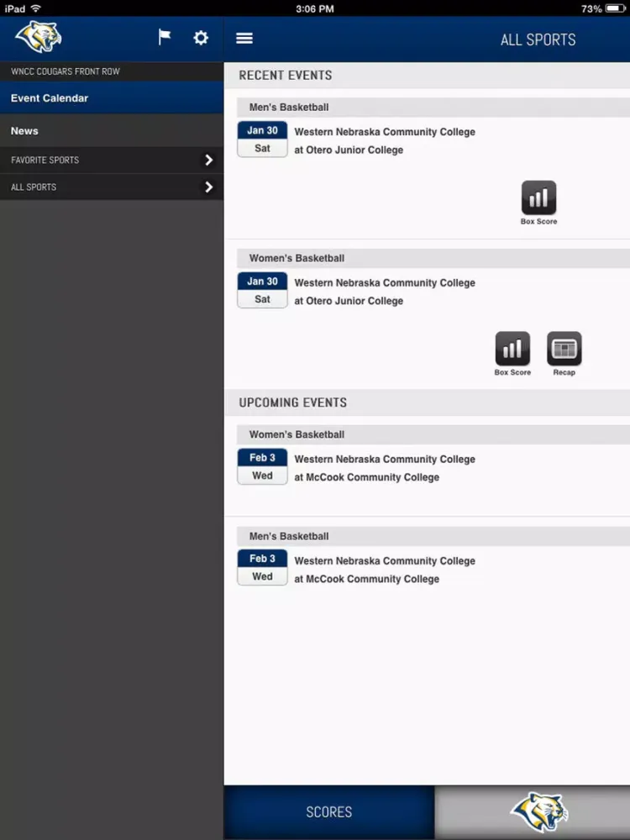Open upcoming Women's Basketball game at McCook Community College
Screen dimensions: 630x840
tap(385, 468)
